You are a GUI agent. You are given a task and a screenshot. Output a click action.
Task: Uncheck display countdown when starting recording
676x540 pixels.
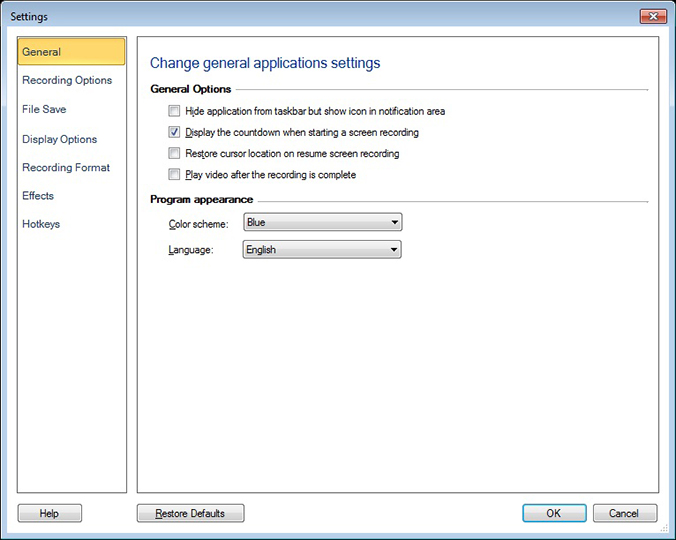[x=175, y=133]
